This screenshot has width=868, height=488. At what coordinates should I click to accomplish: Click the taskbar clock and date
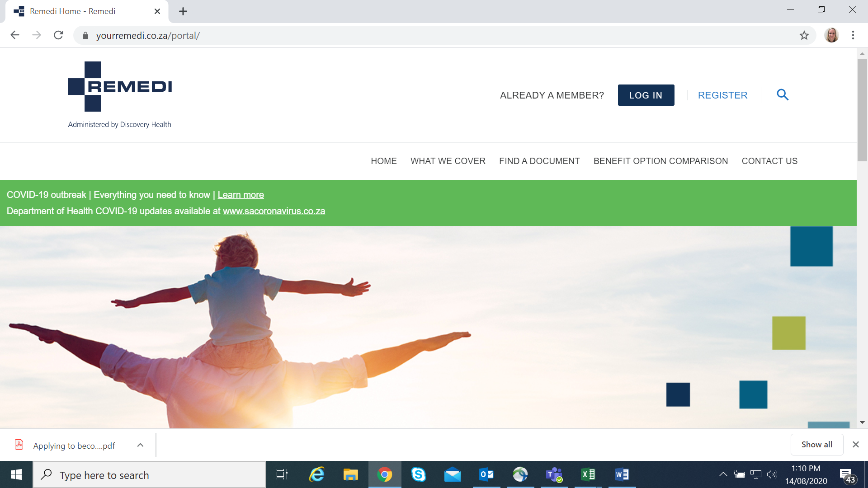click(806, 474)
